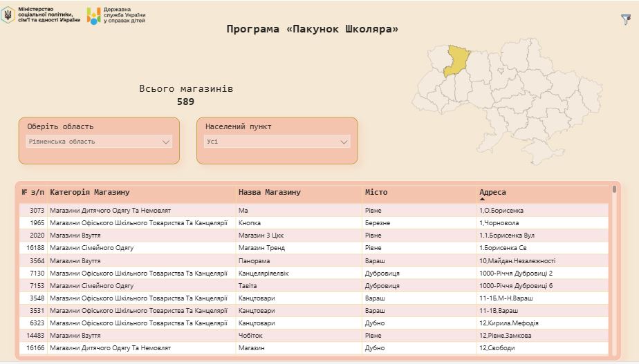
Task: Sort table by Місто column header
Action: pyautogui.click(x=376, y=192)
